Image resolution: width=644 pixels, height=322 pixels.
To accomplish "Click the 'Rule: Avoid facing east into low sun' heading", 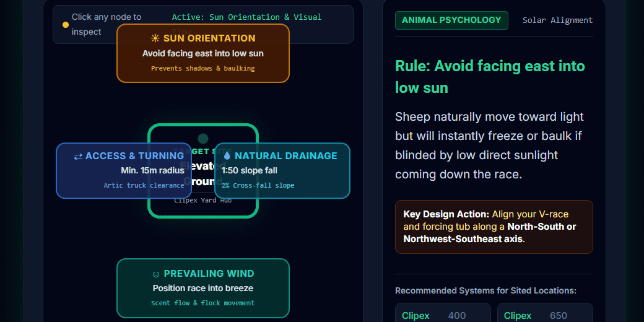I will tap(490, 77).
